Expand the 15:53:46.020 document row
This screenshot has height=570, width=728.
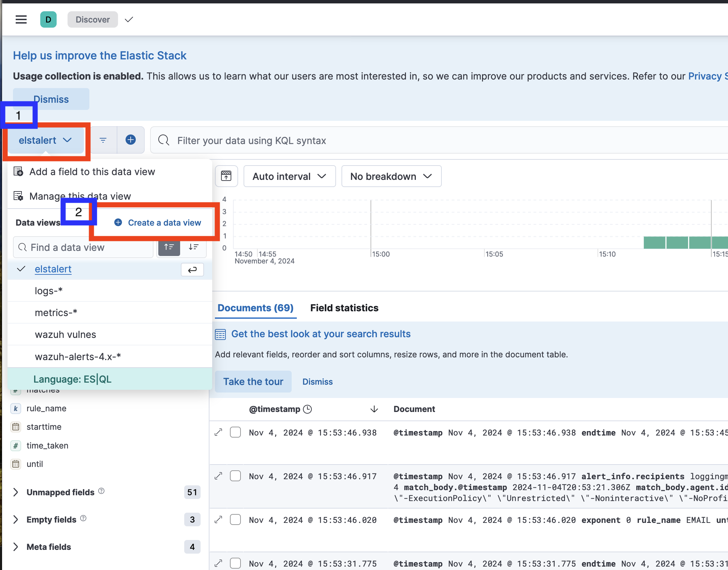tap(218, 519)
